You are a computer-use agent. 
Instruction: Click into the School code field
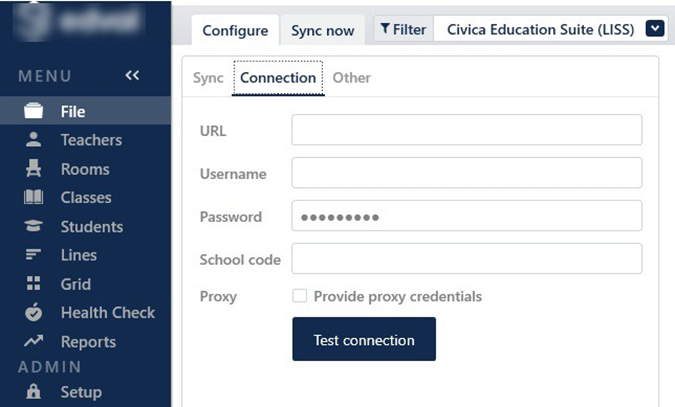click(x=466, y=259)
